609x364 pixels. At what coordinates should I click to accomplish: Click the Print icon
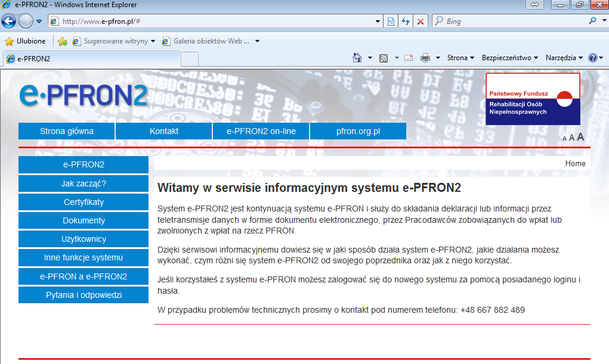coord(425,58)
